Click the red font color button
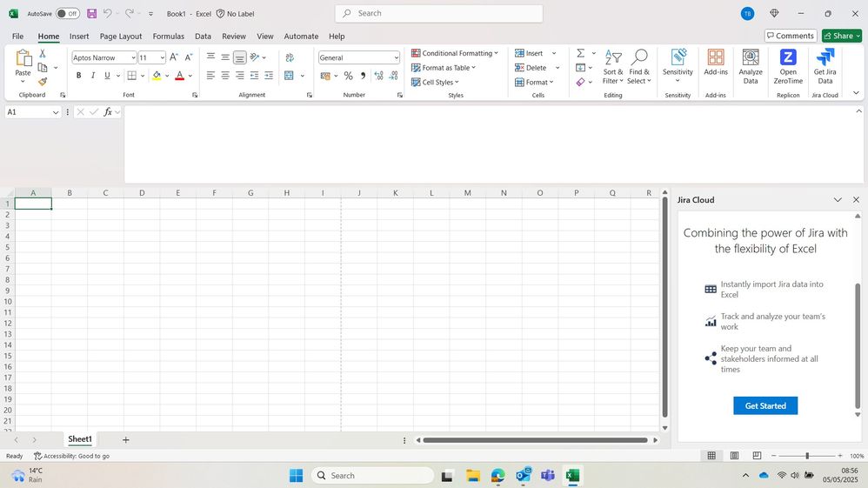The height and width of the screenshot is (488, 868). pos(179,76)
